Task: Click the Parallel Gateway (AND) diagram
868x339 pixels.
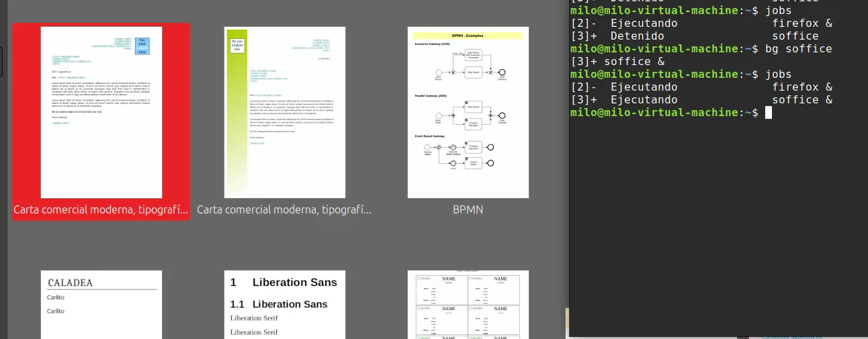Action: pos(467,114)
